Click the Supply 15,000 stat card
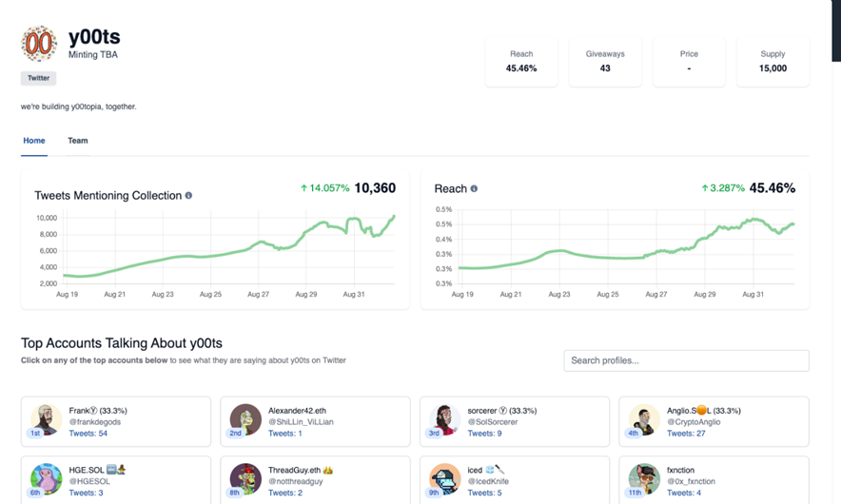Image resolution: width=841 pixels, height=504 pixels. click(x=773, y=61)
